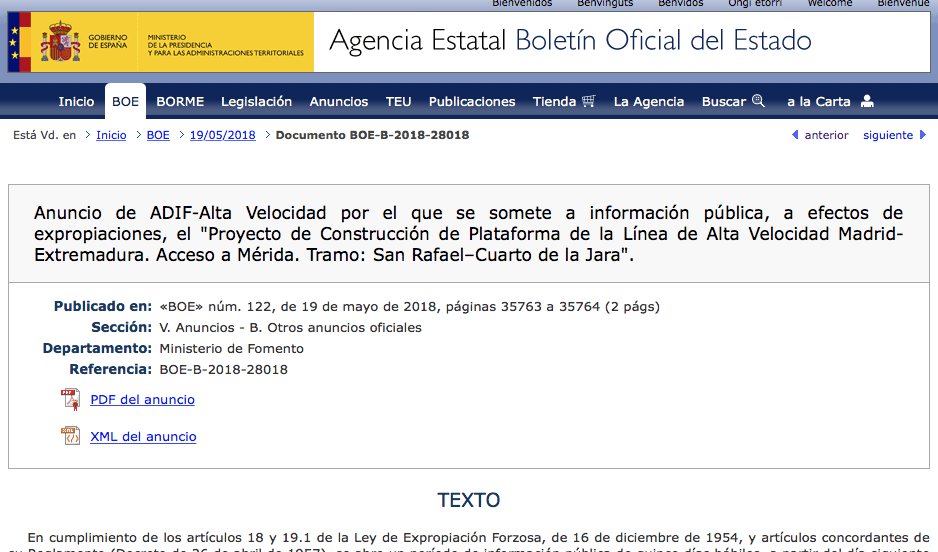Open the a la Carta menu item
Screen dimensions: 938x552
click(x=818, y=102)
